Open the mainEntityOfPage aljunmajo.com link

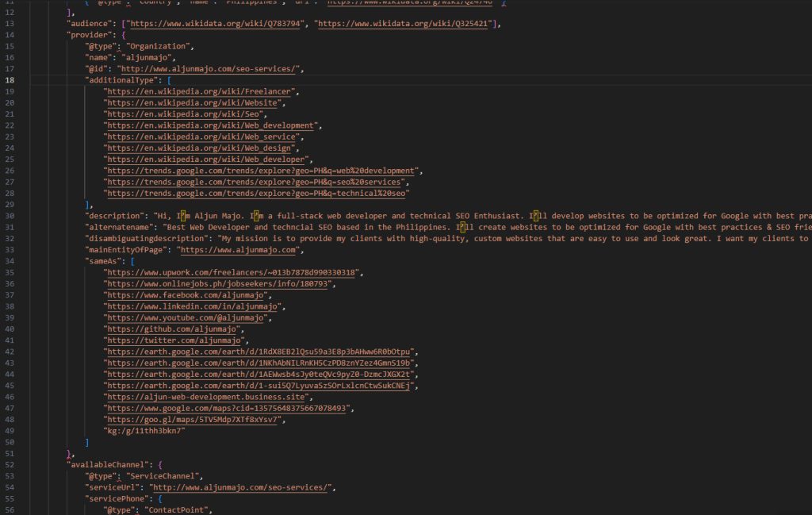[238, 250]
